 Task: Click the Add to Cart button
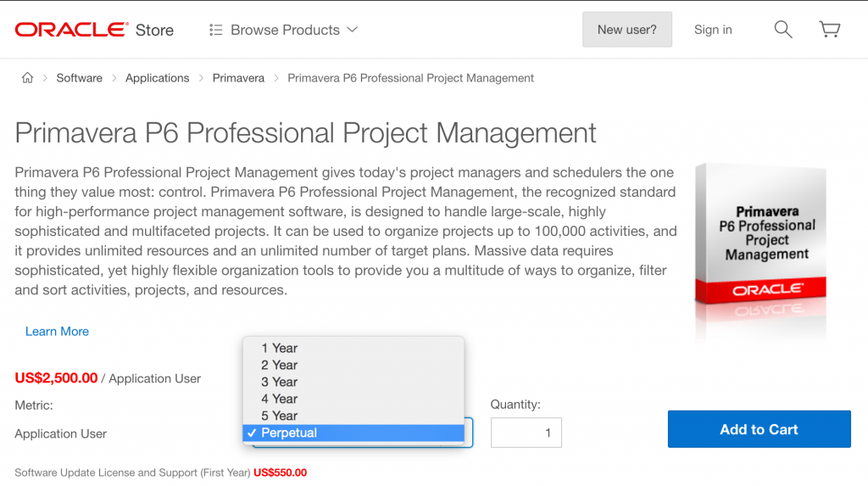pyautogui.click(x=759, y=429)
